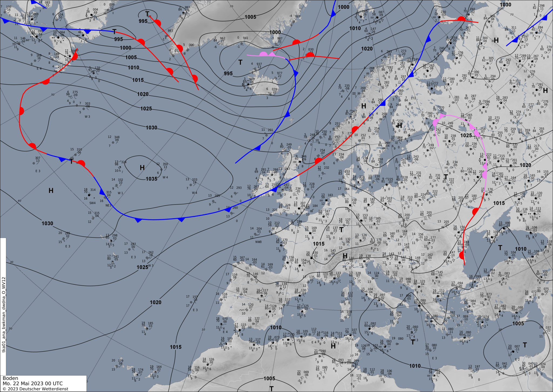The image size is (553, 392).
Task: Select the H high marker over Algeria
Action: [x=333, y=346]
